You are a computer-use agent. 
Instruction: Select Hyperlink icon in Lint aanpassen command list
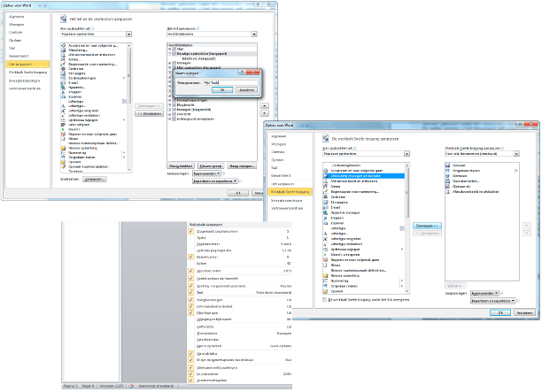pos(63,88)
